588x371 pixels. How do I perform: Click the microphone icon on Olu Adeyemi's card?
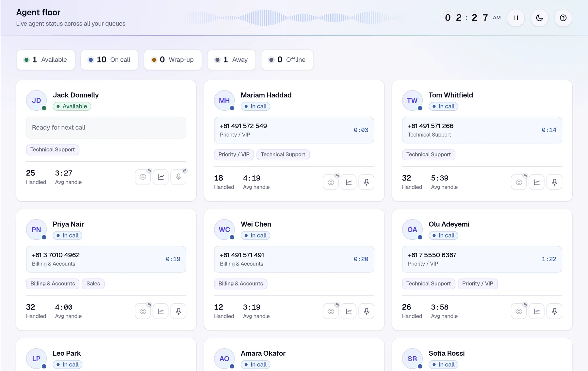pyautogui.click(x=554, y=311)
